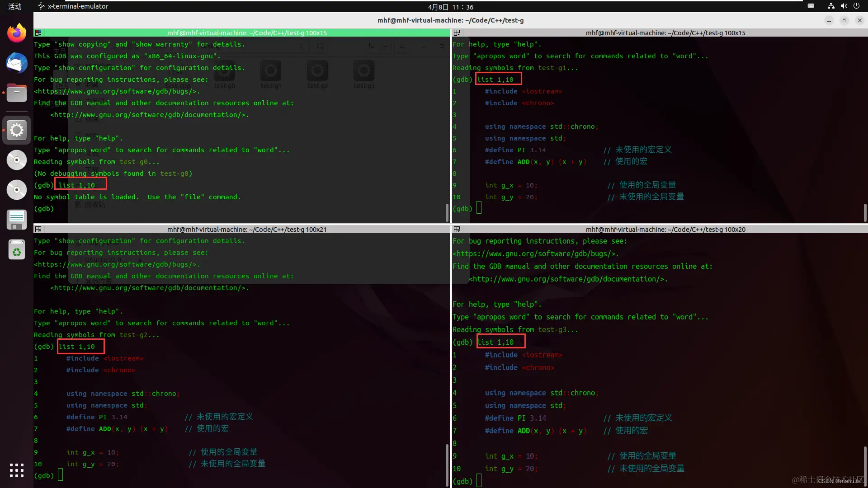Click gdb documentation URL in bottom-left pane
This screenshot has height=488, width=868.
[149, 288]
